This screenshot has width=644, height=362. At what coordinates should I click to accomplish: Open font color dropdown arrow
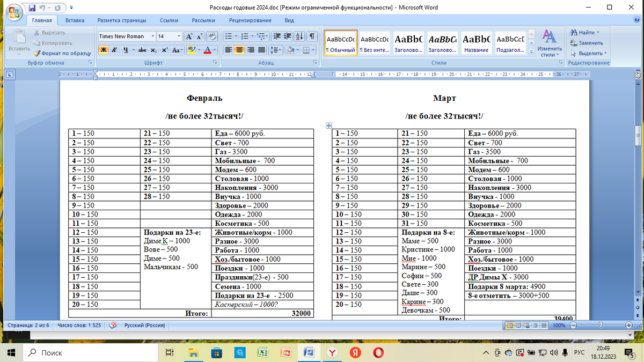(215, 50)
